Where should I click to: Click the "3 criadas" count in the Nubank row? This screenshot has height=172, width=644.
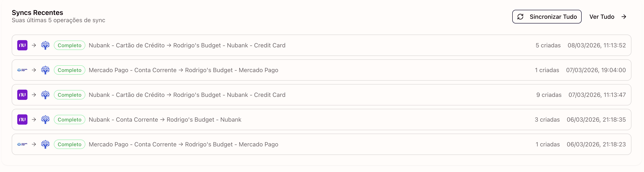(x=547, y=120)
